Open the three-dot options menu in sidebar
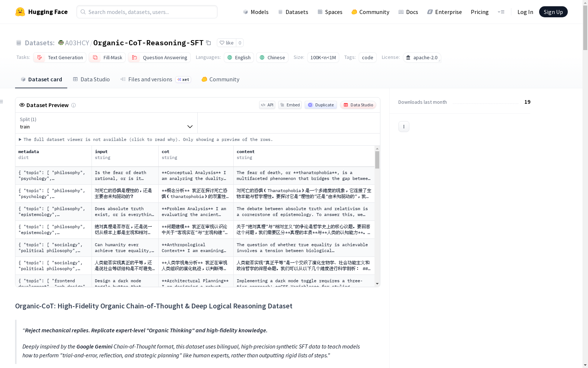Screen dimensions: 588x368 pos(404,127)
